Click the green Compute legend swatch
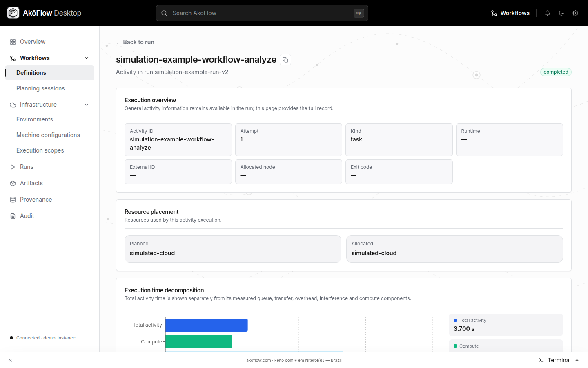Viewport: 588px width, 368px height. [x=455, y=346]
